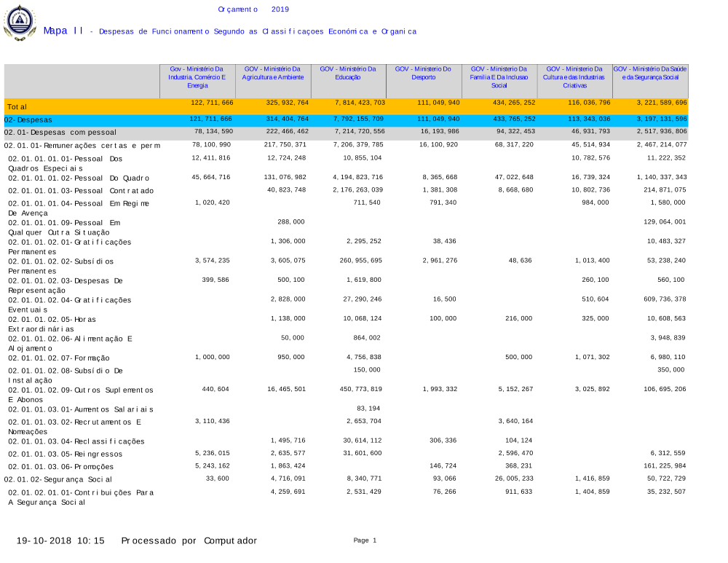Select the Ministério Do Desporto column header
728x563 pixels.
click(x=423, y=73)
